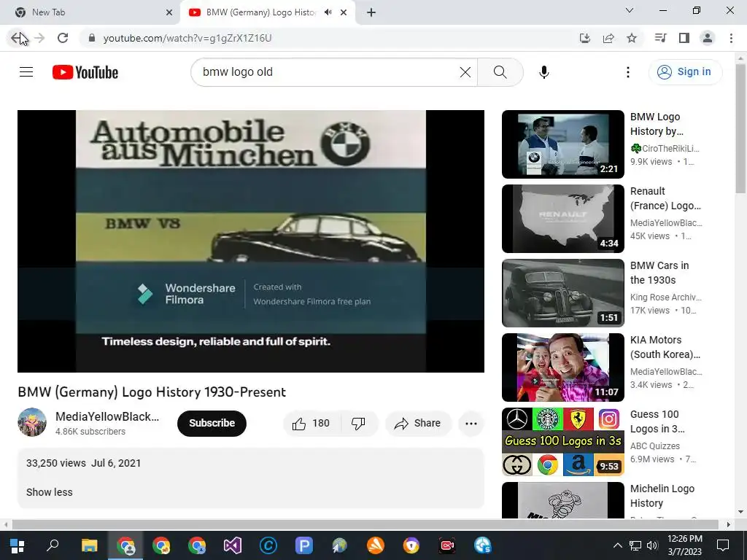Open tab search chevron in title bar
Screen dimensions: 747x560
(x=630, y=10)
